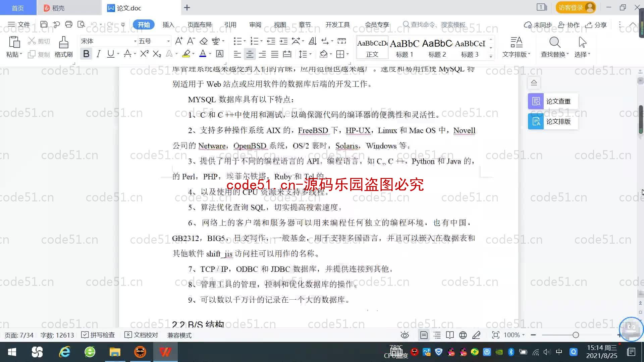
Task: Expand the quick access toolbar customize arrow
Action: pyautogui.click(x=123, y=24)
